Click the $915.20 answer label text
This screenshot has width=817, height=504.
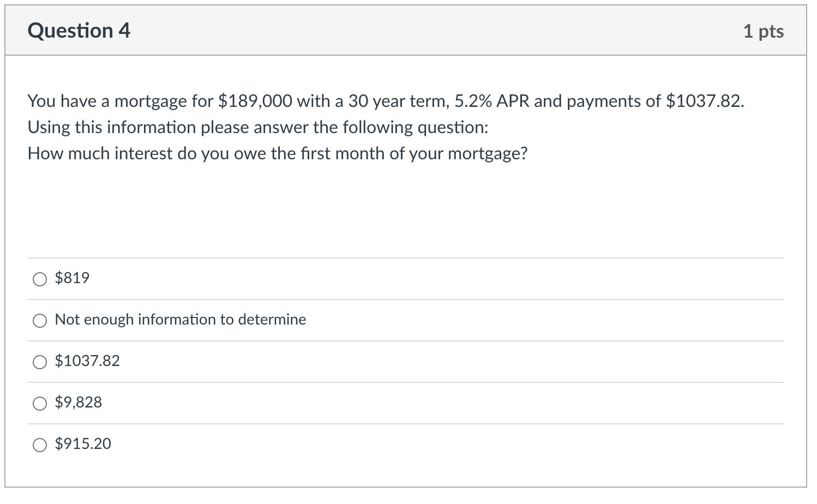tap(82, 443)
